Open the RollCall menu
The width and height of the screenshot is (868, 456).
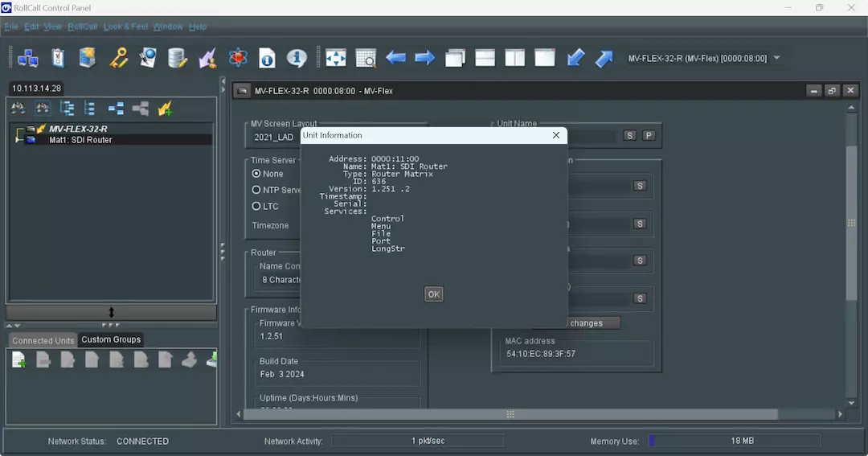[83, 27]
